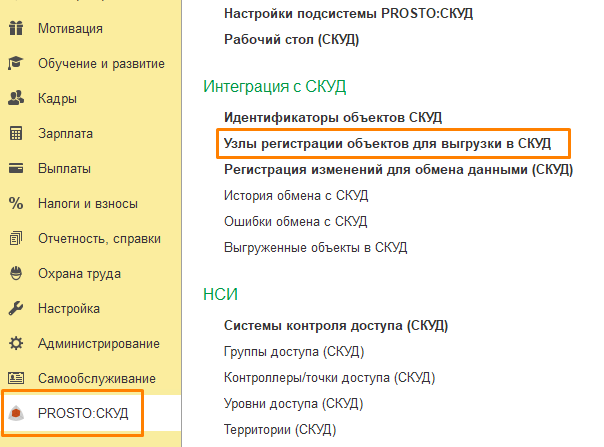Select Налоги и взносы section
This screenshot has width=604, height=447.
[x=88, y=203]
